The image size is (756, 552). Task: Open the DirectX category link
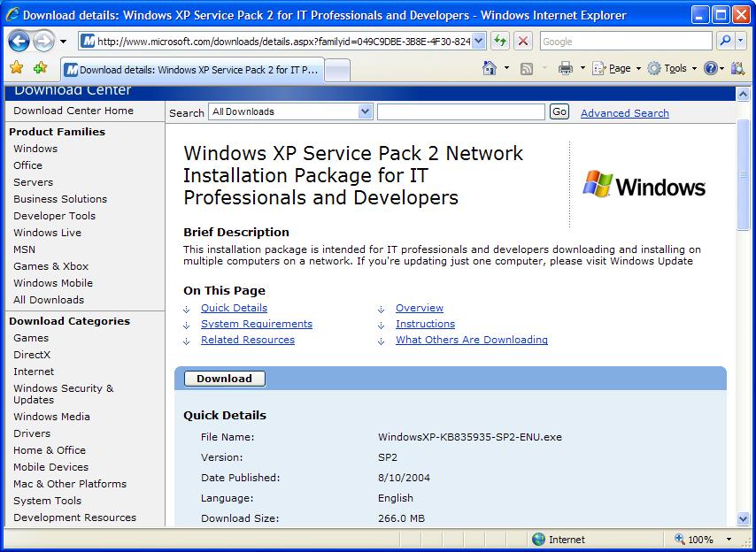click(32, 355)
